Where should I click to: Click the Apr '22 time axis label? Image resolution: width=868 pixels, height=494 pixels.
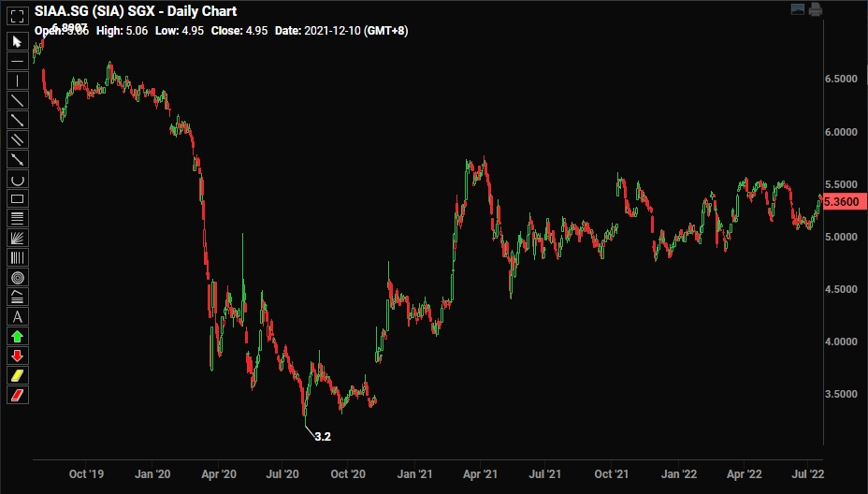744,474
